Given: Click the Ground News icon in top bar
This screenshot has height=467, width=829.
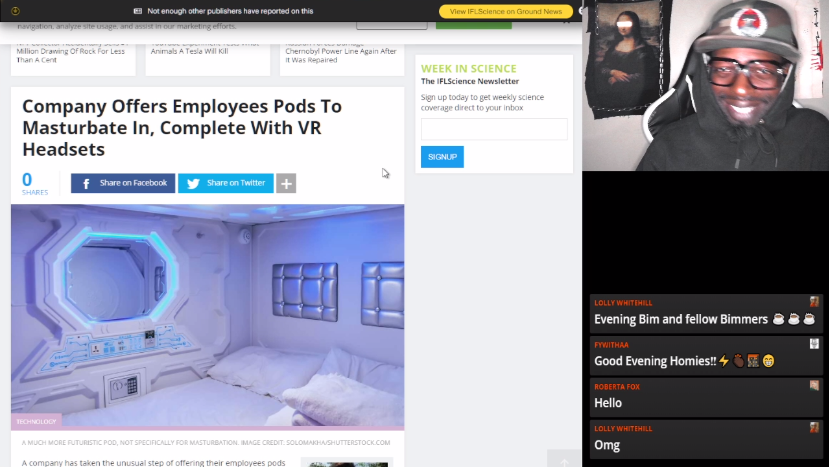Looking at the screenshot, I should click(x=16, y=11).
